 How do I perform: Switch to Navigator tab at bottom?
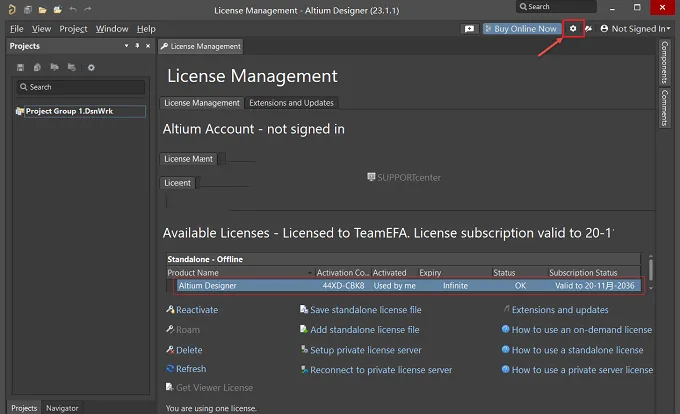pos(62,408)
